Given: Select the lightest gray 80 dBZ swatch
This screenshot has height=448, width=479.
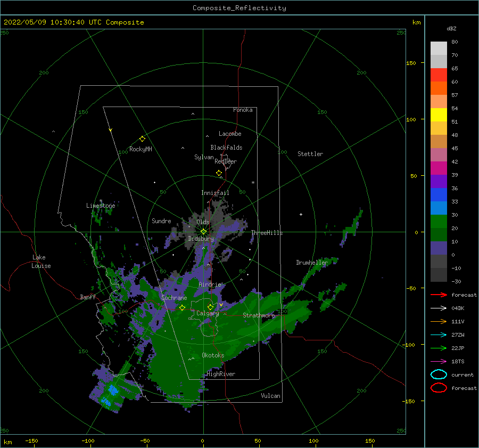Looking at the screenshot, I should [439, 48].
